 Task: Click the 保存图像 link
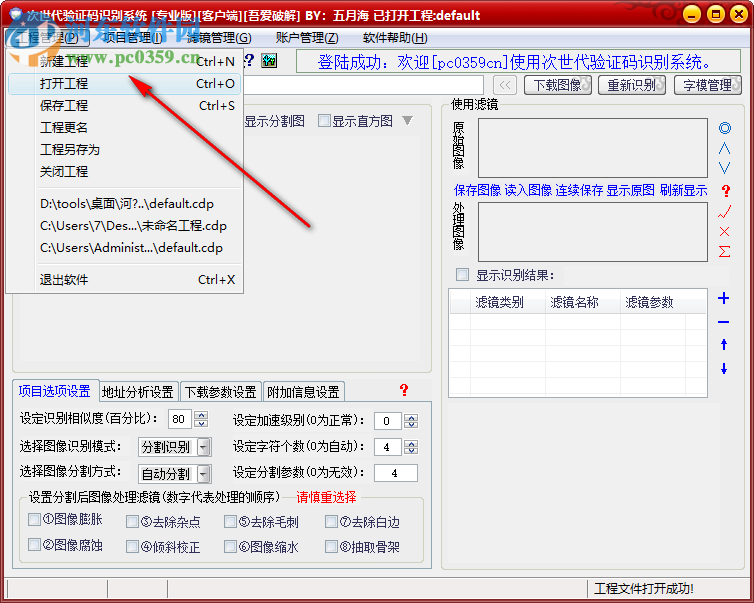coord(477,190)
